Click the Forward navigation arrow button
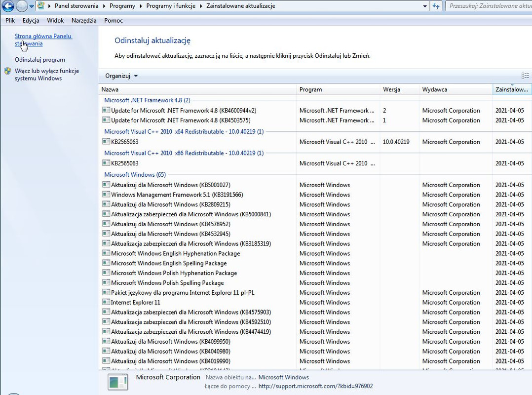 coord(22,6)
